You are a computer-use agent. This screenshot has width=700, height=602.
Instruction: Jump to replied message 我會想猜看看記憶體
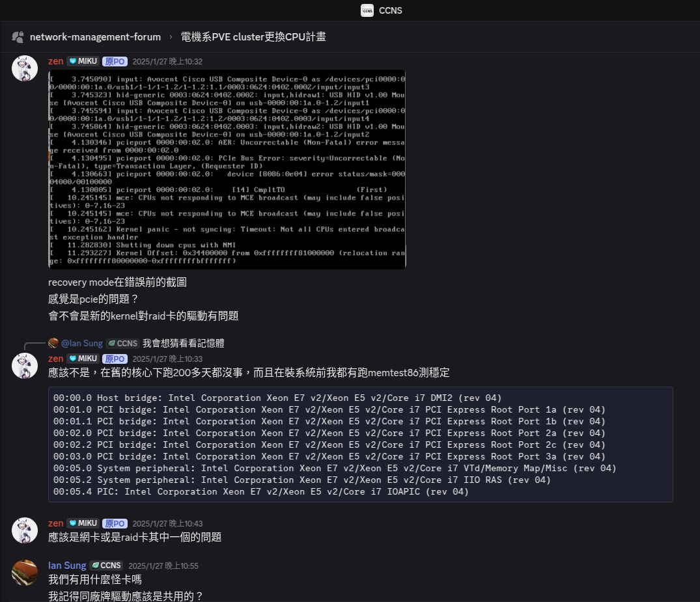183,343
